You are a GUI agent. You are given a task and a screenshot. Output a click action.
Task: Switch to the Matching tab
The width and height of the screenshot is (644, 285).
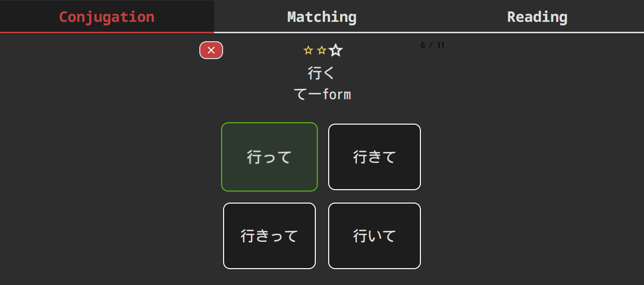pyautogui.click(x=322, y=17)
